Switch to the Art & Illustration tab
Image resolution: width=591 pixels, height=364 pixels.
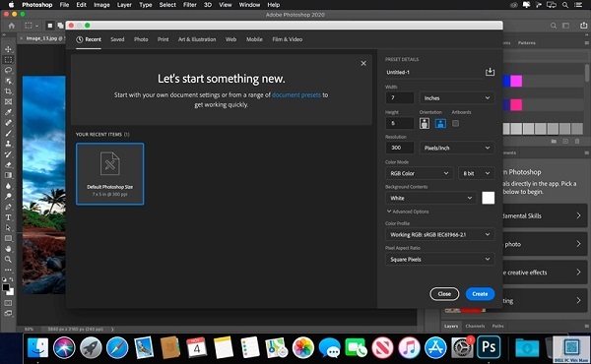[197, 39]
